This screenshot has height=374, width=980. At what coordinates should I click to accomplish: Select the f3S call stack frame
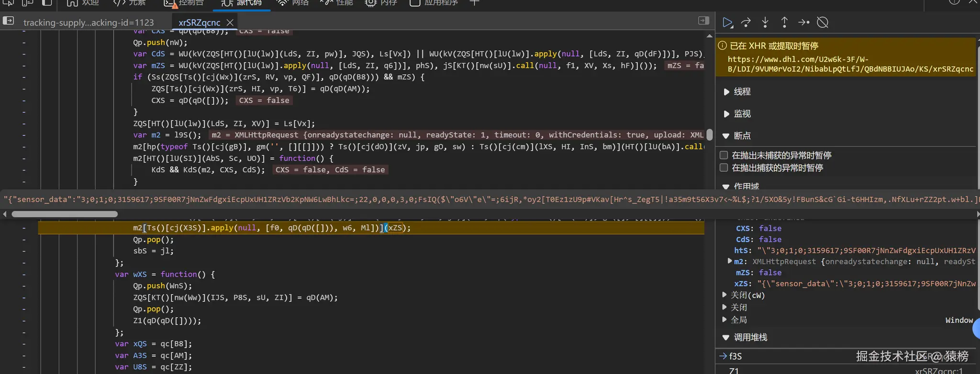point(735,356)
